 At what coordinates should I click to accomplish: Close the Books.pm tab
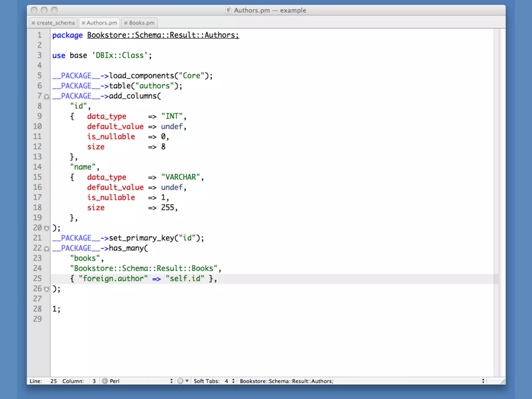126,23
